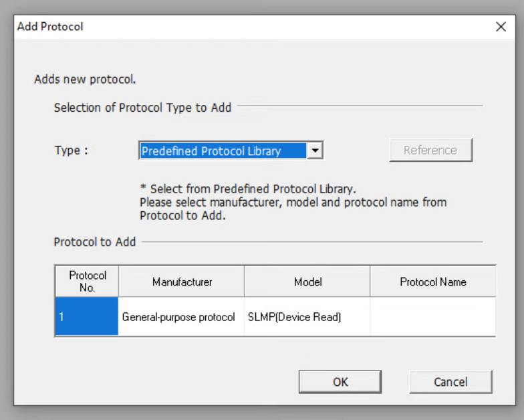Open the Type dropdown arrow
524x420 pixels.
315,150
